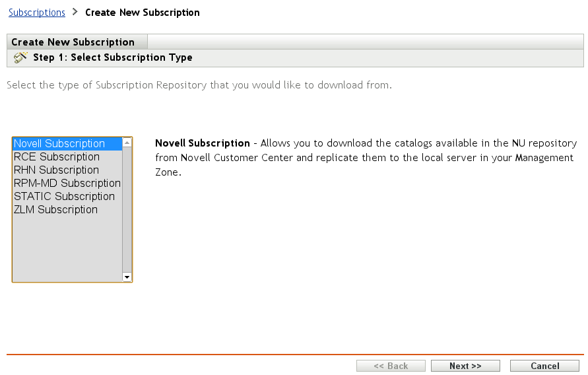Select ZLM Subscription from the list

[x=55, y=210]
